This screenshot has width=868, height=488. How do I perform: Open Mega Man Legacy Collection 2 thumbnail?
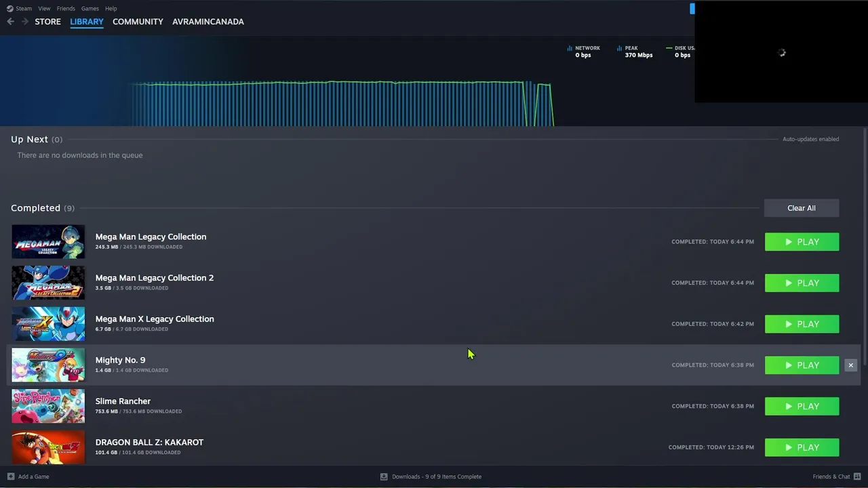click(48, 283)
